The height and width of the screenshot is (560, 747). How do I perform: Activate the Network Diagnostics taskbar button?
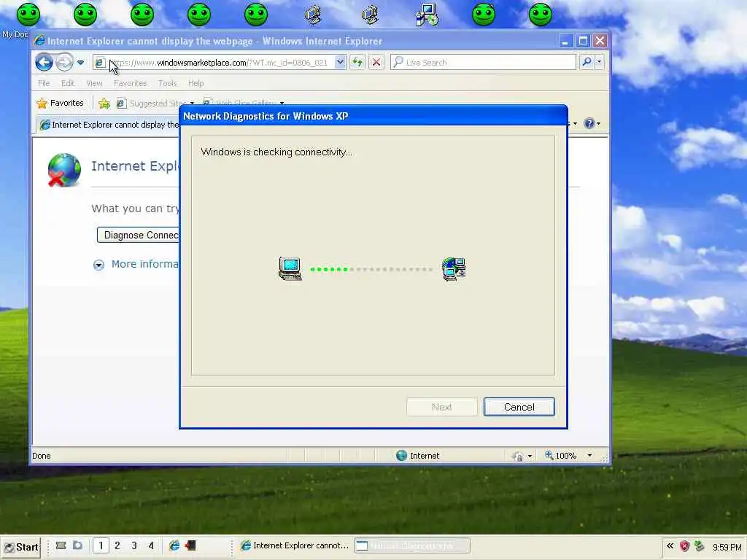[x=412, y=545]
